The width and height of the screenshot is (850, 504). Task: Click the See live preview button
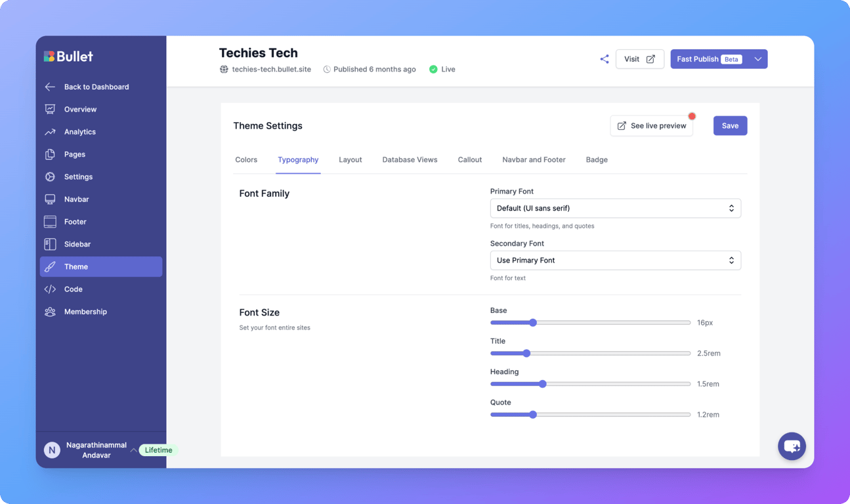[651, 125]
